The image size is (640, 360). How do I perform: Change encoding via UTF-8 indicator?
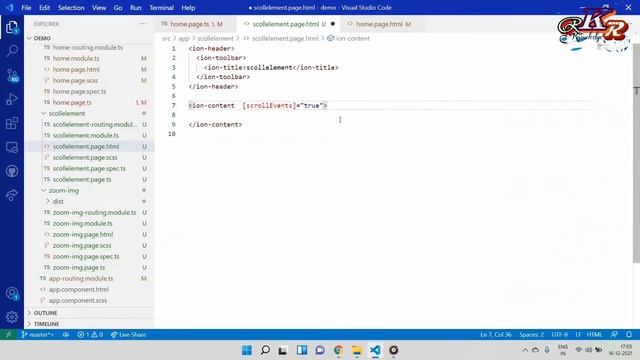560,334
